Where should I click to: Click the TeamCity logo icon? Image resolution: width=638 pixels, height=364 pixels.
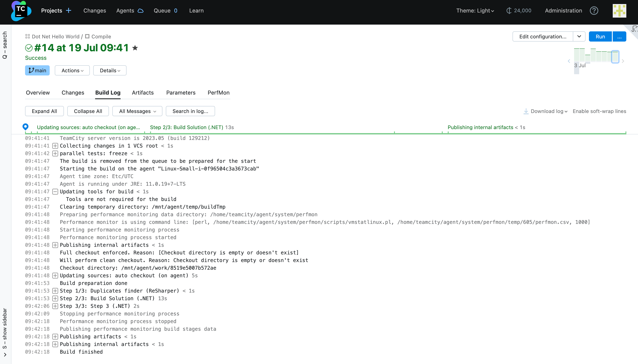pyautogui.click(x=21, y=11)
